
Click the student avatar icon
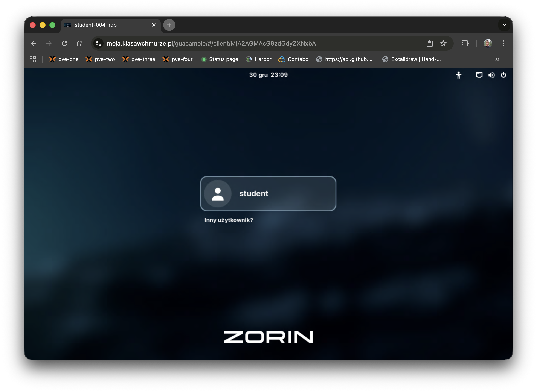tap(218, 194)
